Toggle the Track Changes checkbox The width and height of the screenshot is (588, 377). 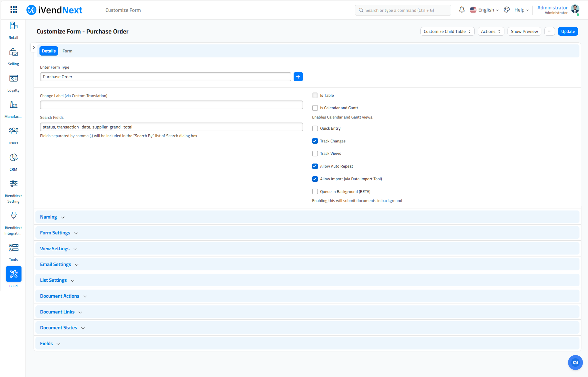tap(315, 140)
